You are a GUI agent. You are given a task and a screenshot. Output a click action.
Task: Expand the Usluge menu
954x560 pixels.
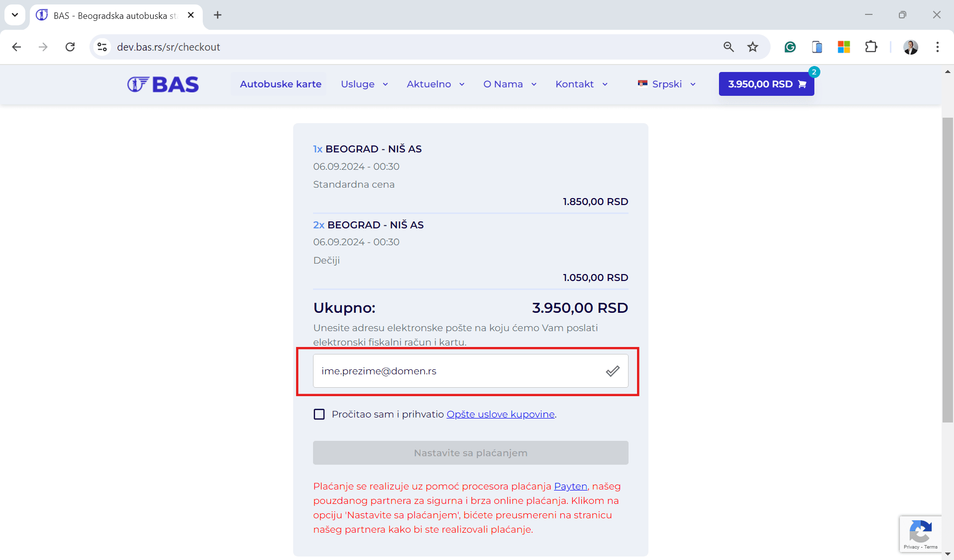click(364, 84)
